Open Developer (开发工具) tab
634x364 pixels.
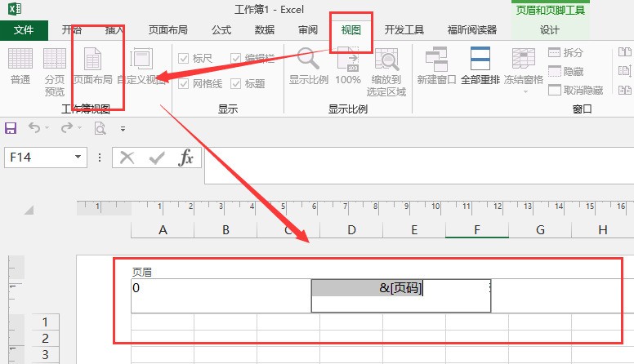pos(404,30)
